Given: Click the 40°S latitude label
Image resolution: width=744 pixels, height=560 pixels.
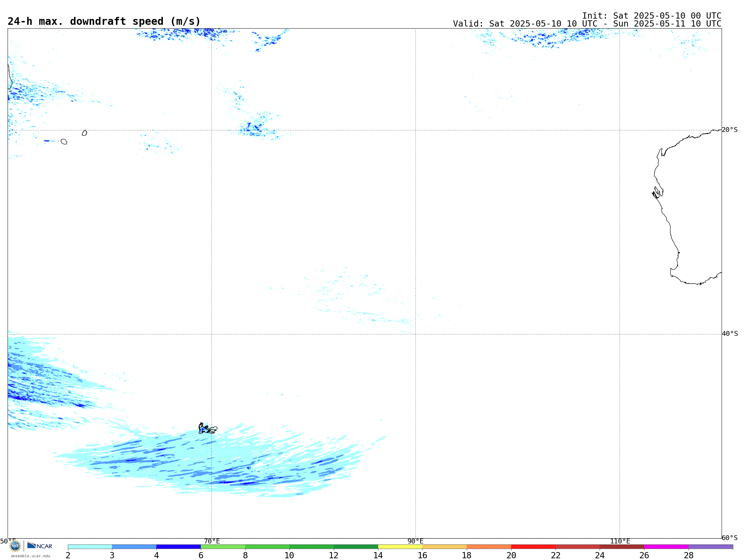Looking at the screenshot, I should [x=730, y=334].
